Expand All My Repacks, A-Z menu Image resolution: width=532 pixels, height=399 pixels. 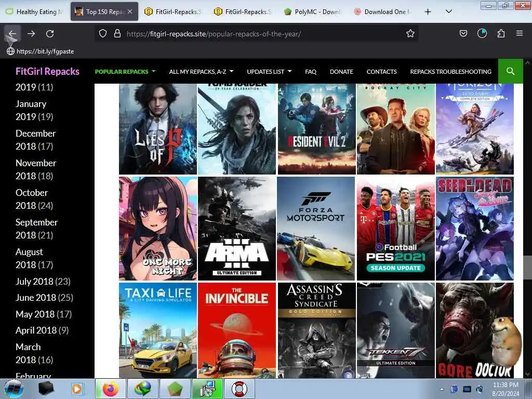click(201, 72)
